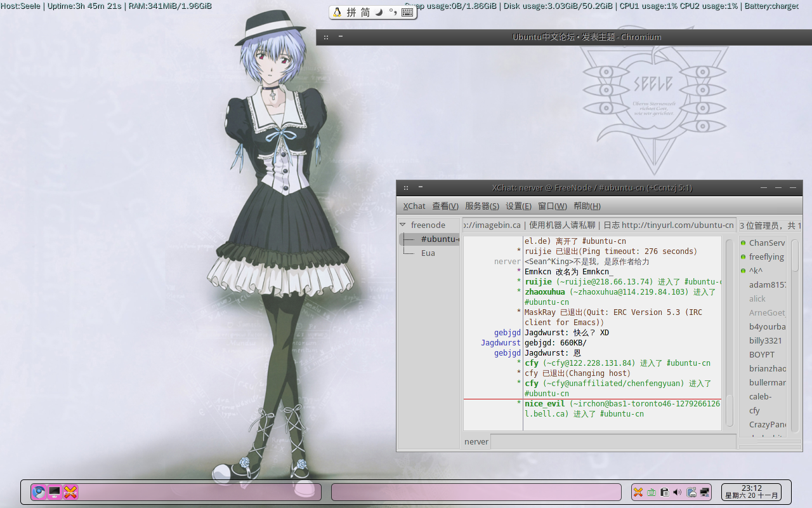Open the 设置(E) menu
812x508 pixels.
tap(518, 206)
